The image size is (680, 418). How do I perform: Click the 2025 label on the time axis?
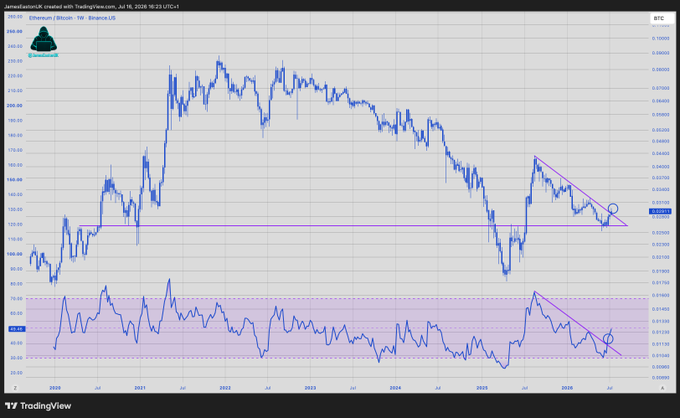click(x=482, y=388)
